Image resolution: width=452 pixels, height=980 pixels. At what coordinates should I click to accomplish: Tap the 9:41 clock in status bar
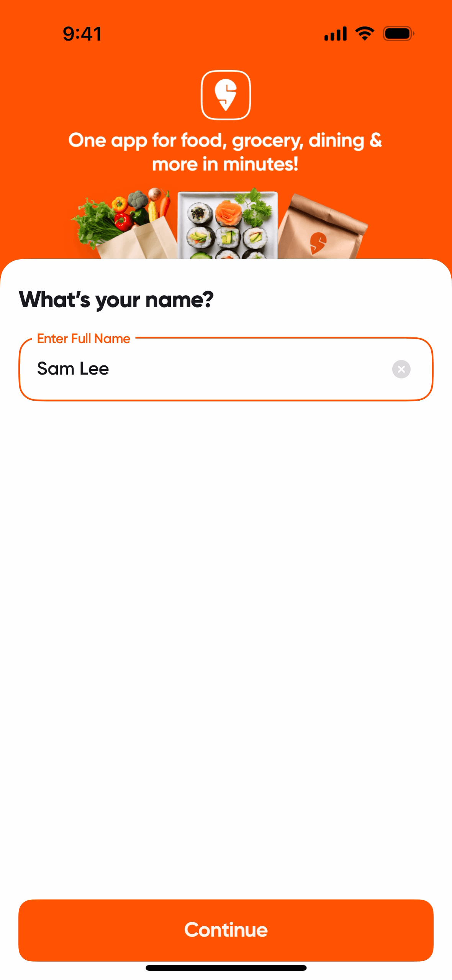click(82, 34)
